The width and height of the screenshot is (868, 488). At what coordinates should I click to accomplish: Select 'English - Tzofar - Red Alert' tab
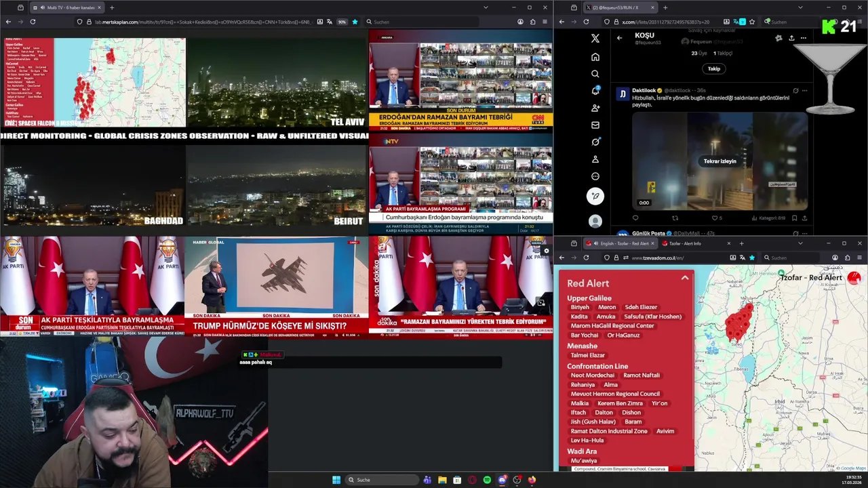tap(620, 243)
